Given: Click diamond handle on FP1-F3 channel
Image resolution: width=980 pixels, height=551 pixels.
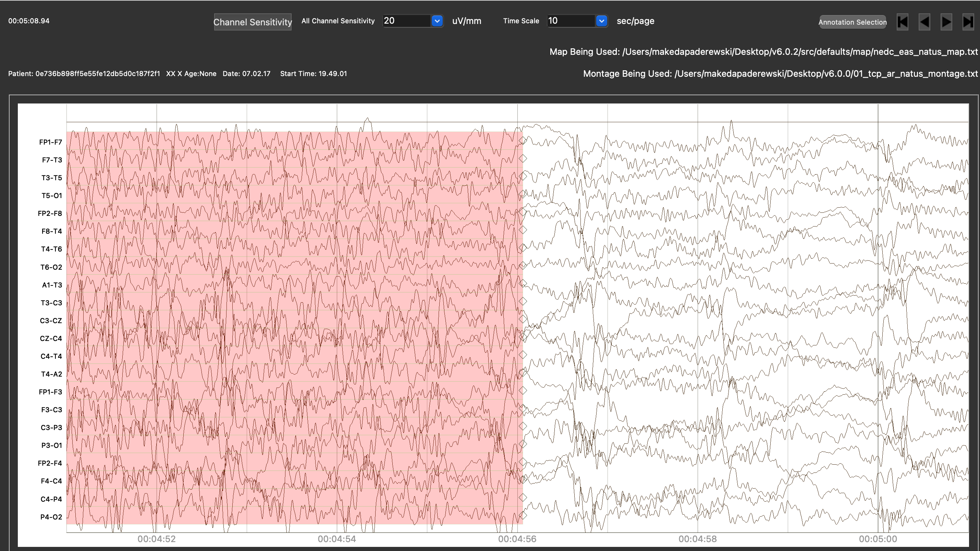Looking at the screenshot, I should [x=523, y=390].
